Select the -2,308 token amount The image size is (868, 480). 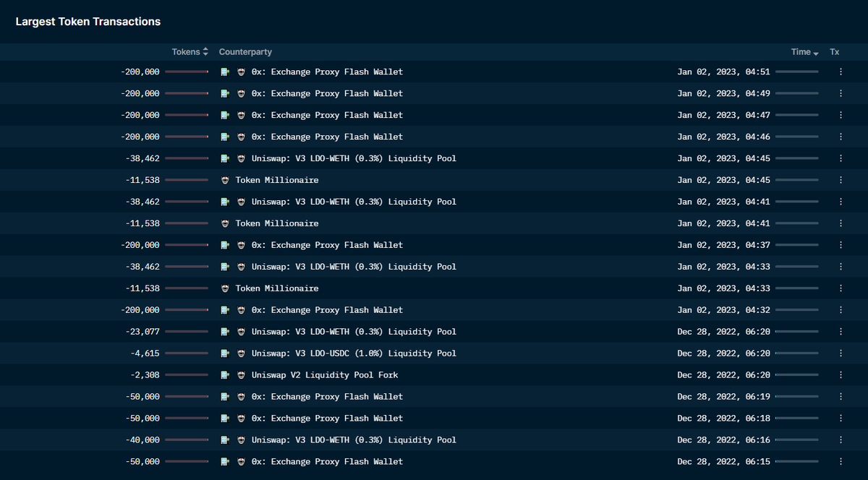[145, 375]
